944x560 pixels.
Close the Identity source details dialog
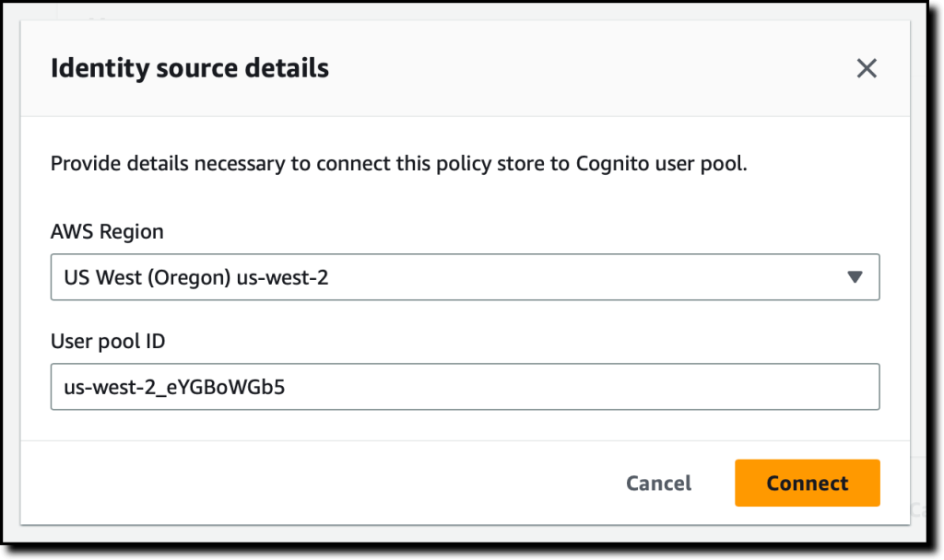point(867,67)
